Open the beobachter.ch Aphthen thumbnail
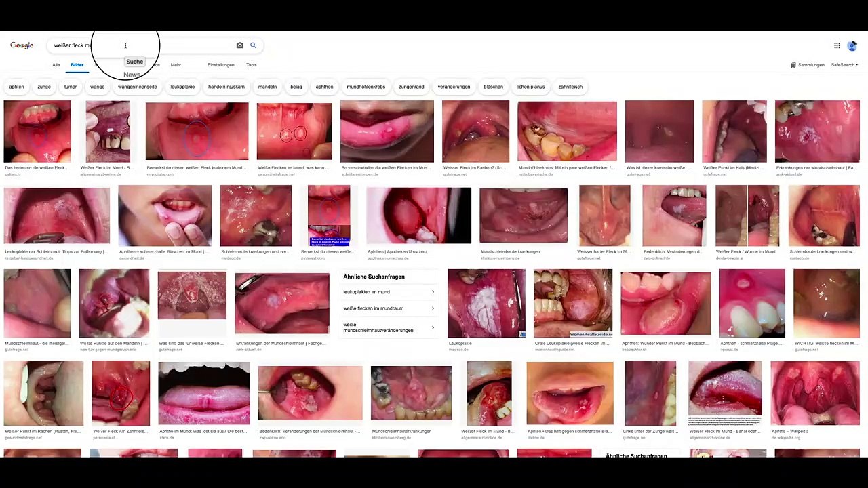The image size is (868, 488). coord(666,304)
